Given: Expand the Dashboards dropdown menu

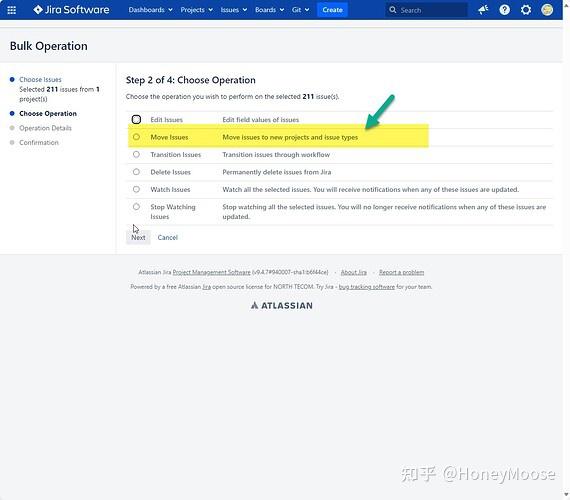Looking at the screenshot, I should (150, 10).
